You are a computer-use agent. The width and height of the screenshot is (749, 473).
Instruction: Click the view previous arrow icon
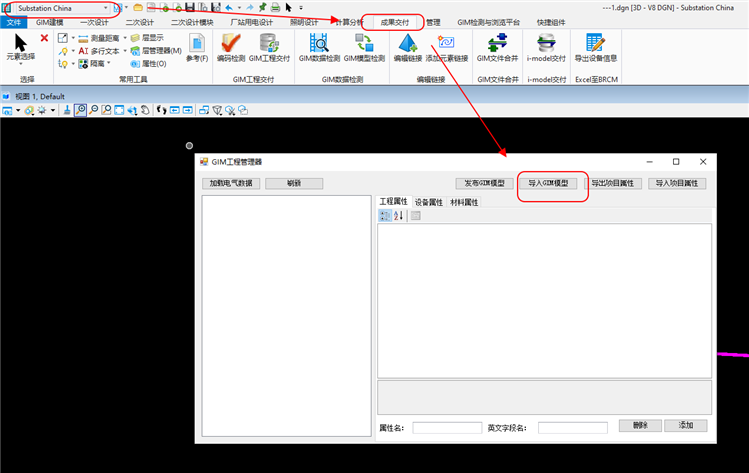pyautogui.click(x=175, y=110)
